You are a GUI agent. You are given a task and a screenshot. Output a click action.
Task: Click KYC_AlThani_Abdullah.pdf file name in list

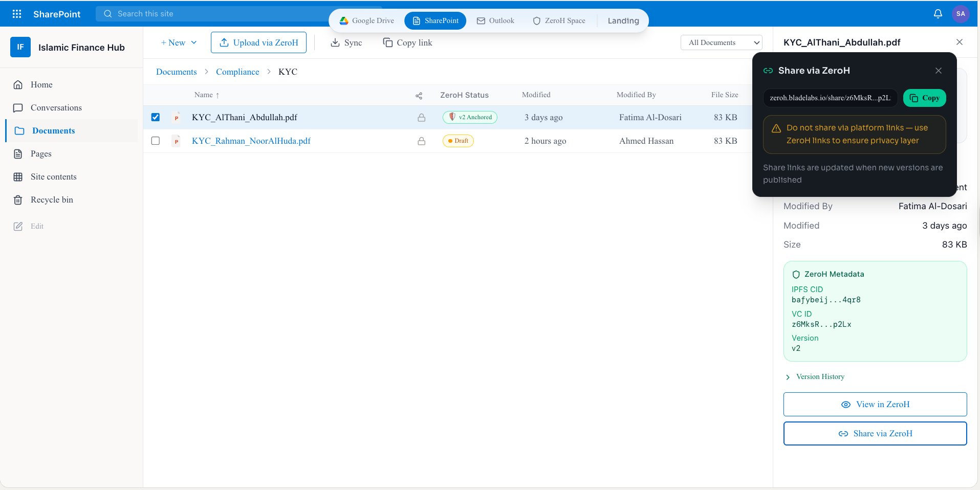(x=245, y=117)
